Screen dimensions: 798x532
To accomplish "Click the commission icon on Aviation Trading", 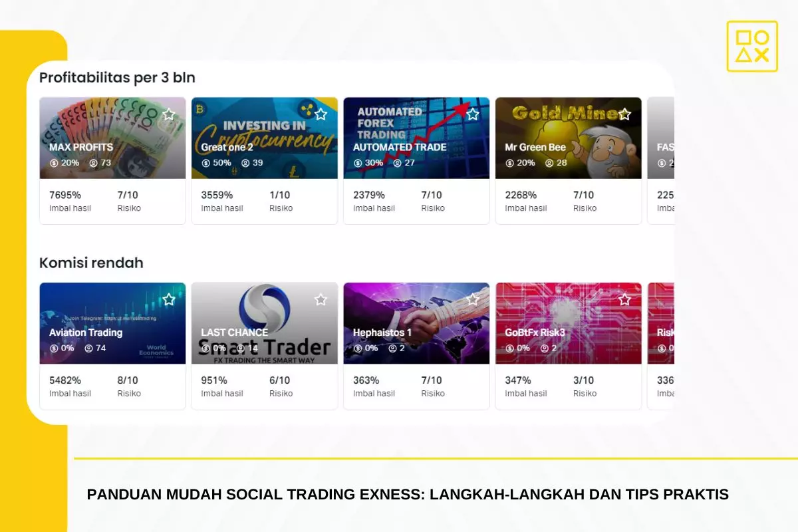I will click(x=54, y=348).
